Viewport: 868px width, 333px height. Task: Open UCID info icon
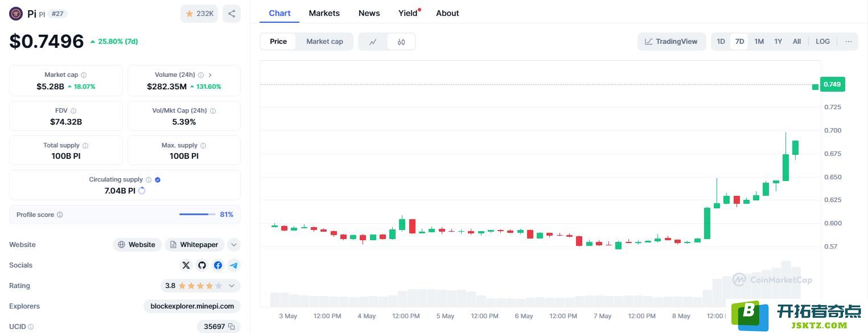point(31,327)
